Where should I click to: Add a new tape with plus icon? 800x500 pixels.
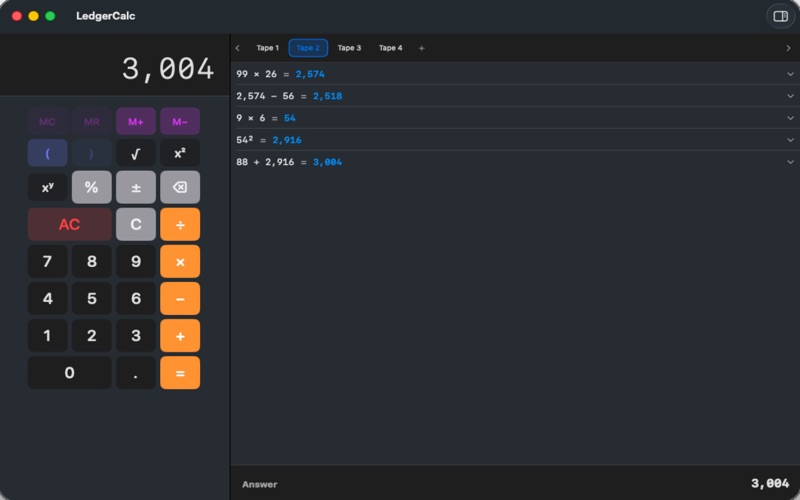(x=421, y=48)
